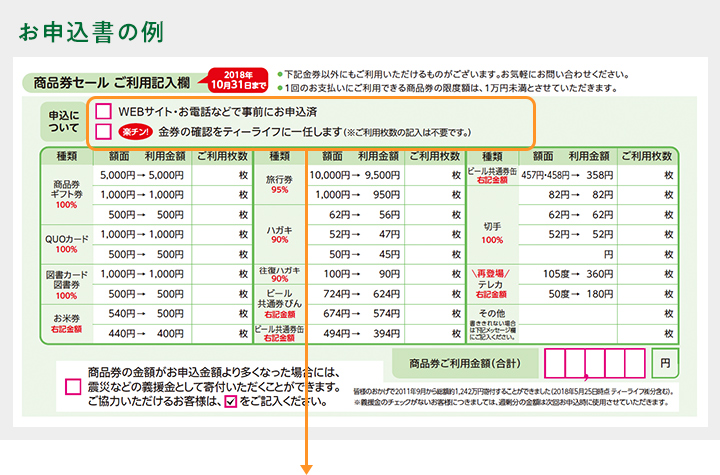Click the 枚 cell for 切手 82円→82円

647,195
